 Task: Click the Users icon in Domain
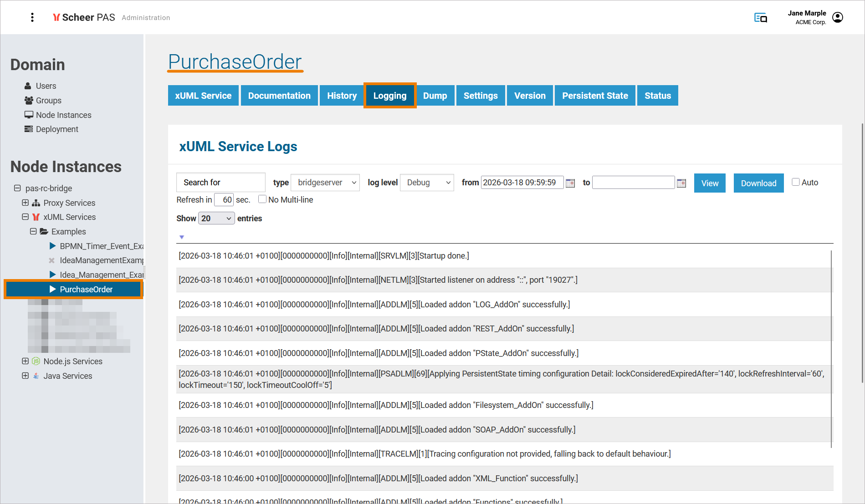coord(28,86)
